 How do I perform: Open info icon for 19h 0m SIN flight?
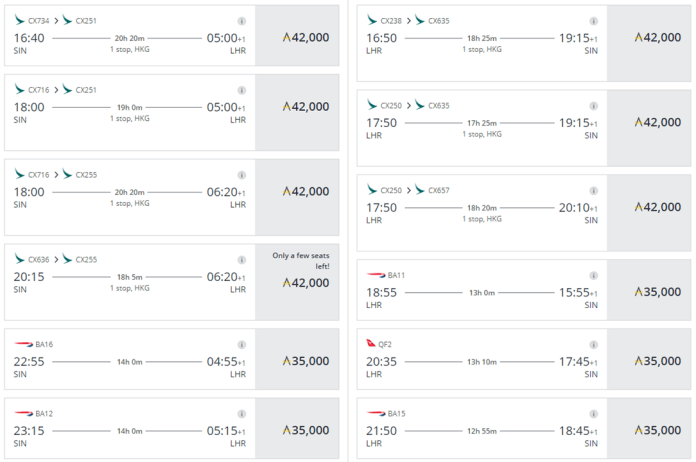[x=241, y=90]
